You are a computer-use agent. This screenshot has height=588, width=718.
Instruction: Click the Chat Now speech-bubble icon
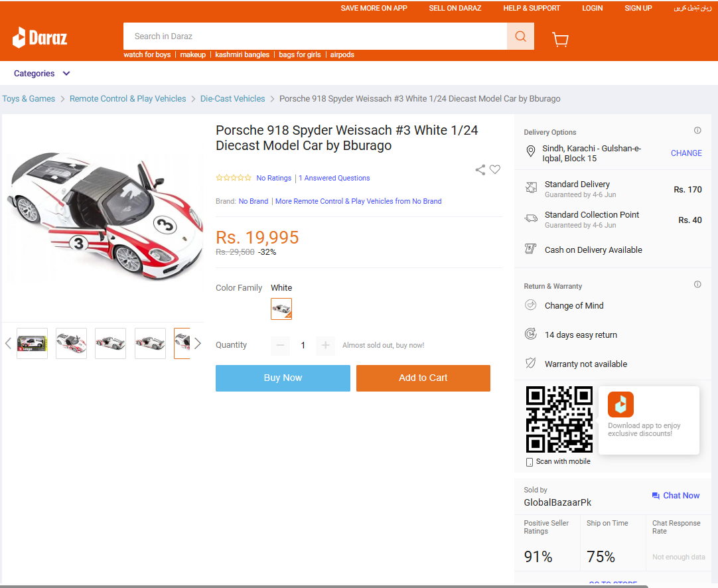pyautogui.click(x=656, y=496)
